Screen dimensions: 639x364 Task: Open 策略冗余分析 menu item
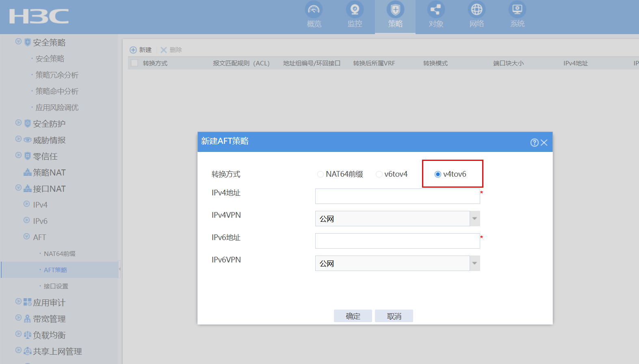57,75
